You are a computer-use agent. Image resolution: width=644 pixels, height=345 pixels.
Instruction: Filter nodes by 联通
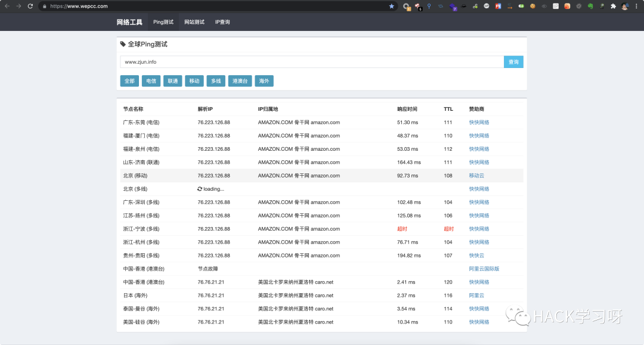tap(172, 81)
